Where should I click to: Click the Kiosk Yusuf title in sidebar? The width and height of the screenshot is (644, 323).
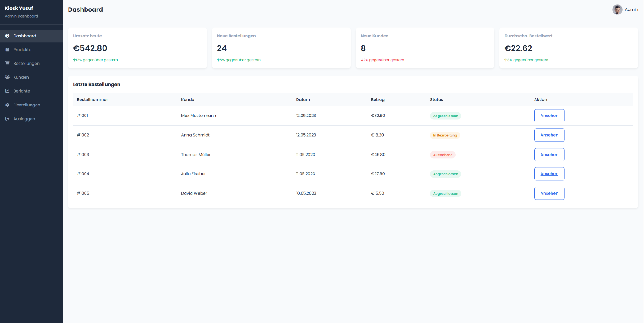coord(19,8)
